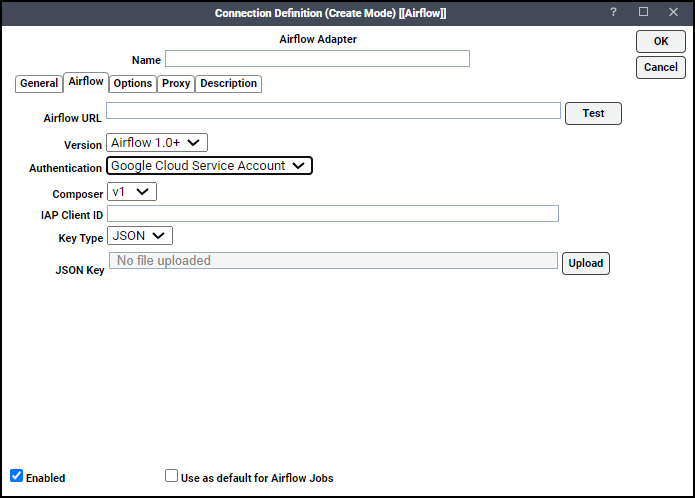Go to the Proxy tab
695x498 pixels.
coord(176,83)
